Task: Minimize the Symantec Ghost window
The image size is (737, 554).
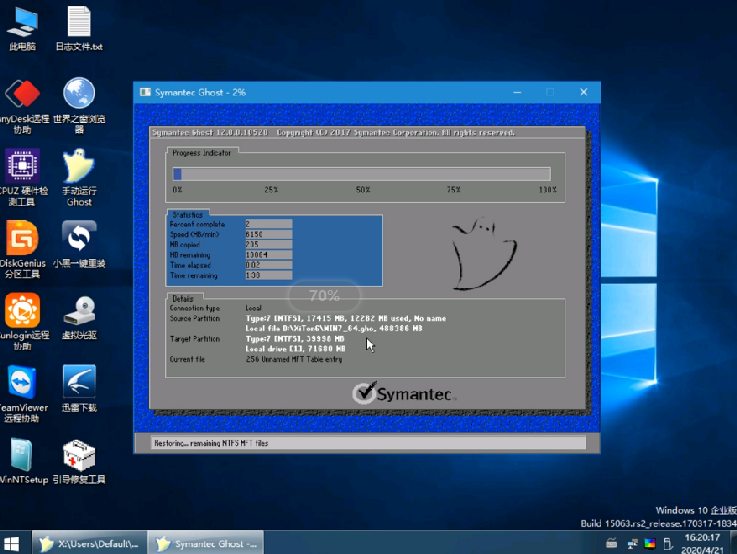Action: coord(519,92)
